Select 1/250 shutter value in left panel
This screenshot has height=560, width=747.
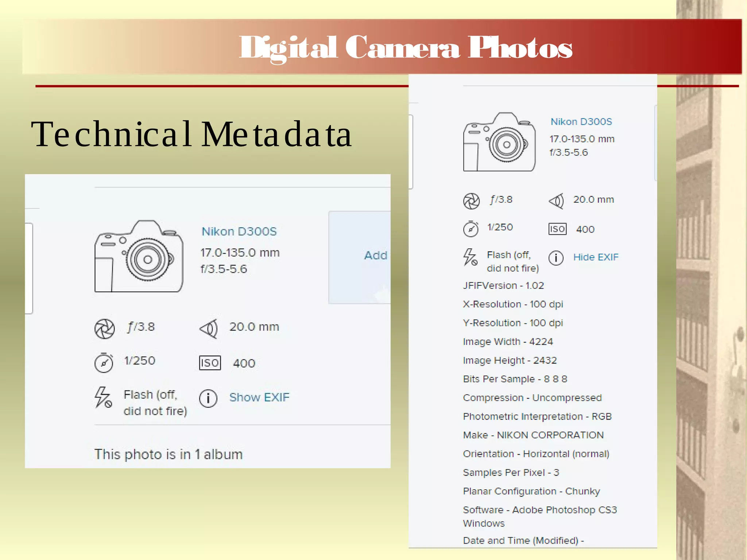click(140, 361)
